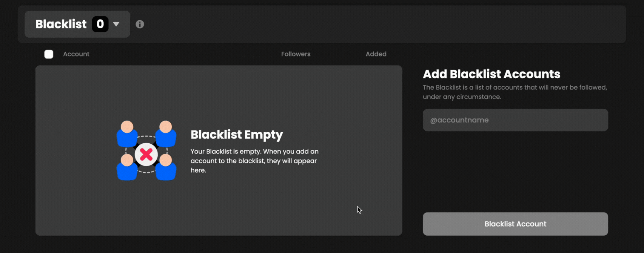Tick the select-all checkbox next to Account

49,54
